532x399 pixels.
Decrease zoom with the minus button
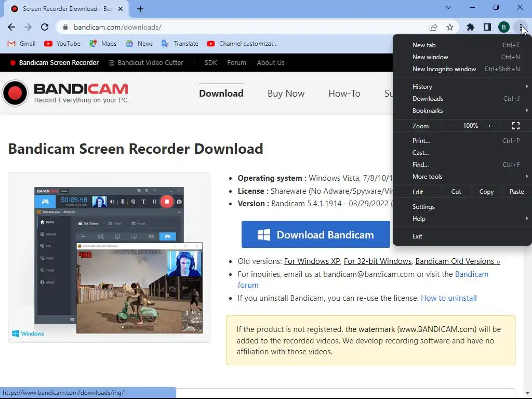tap(451, 126)
